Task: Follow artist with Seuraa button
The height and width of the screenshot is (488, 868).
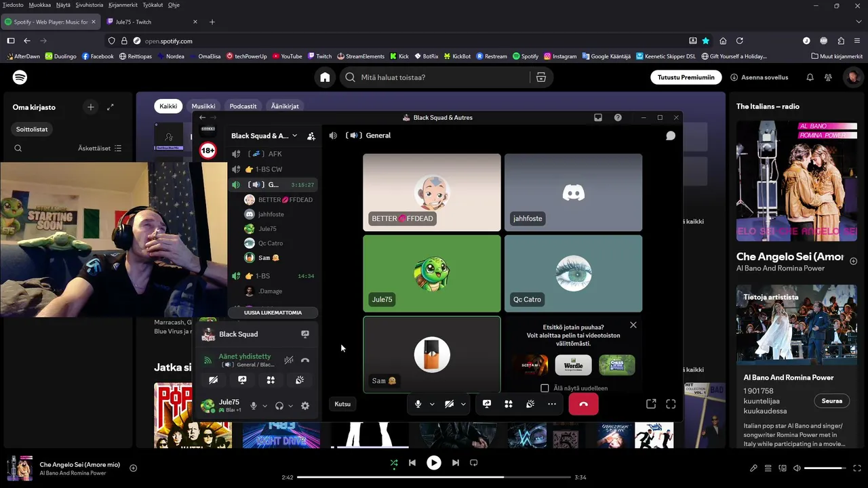Action: pyautogui.click(x=832, y=401)
